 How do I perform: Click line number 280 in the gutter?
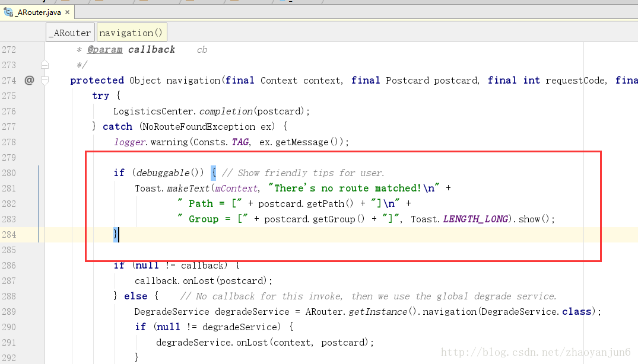coord(9,173)
